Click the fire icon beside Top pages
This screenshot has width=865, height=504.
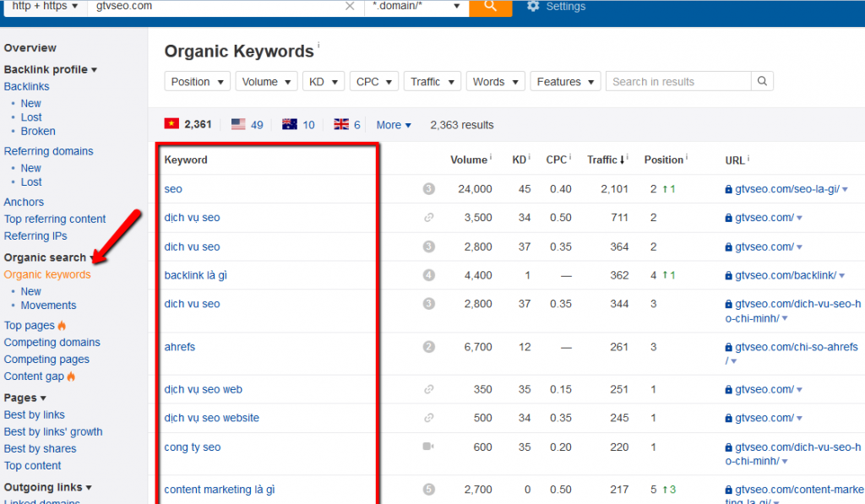(x=61, y=325)
